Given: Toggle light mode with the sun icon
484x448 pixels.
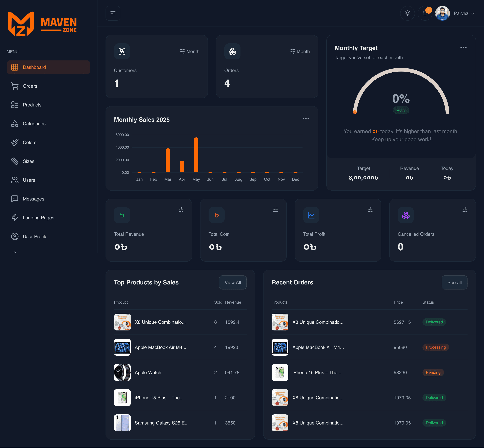Looking at the screenshot, I should click(x=407, y=13).
